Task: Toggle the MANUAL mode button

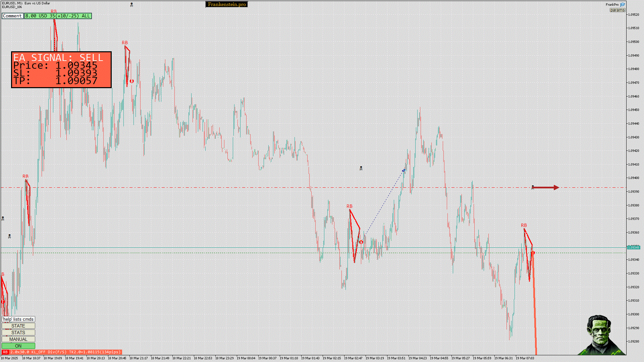Action: tap(18, 339)
